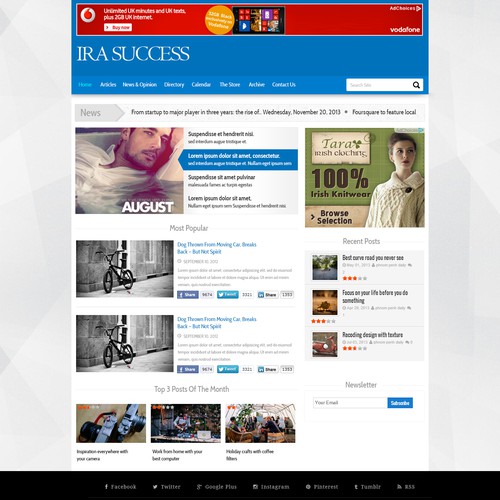Screen dimensions: 500x500
Task: Click Tweet button on second popular post
Action: pyautogui.click(x=228, y=369)
